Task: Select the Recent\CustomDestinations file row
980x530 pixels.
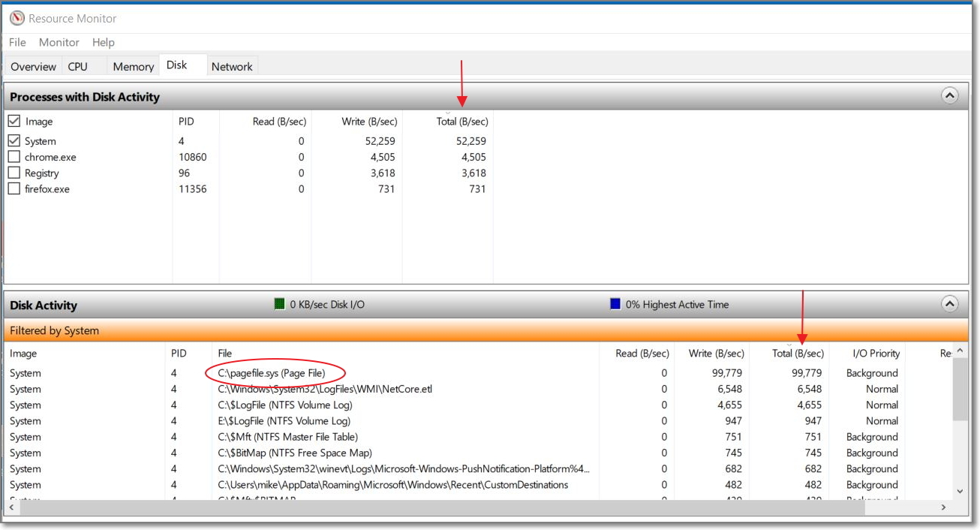Action: [479, 485]
